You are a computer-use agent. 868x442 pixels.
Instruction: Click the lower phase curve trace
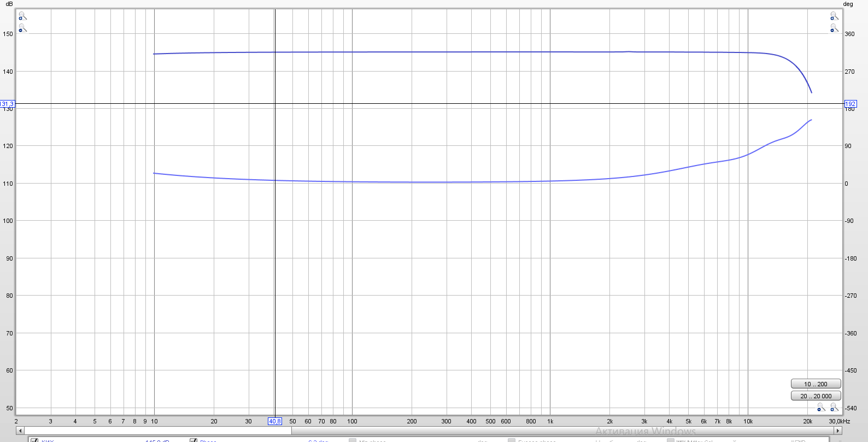[437, 182]
